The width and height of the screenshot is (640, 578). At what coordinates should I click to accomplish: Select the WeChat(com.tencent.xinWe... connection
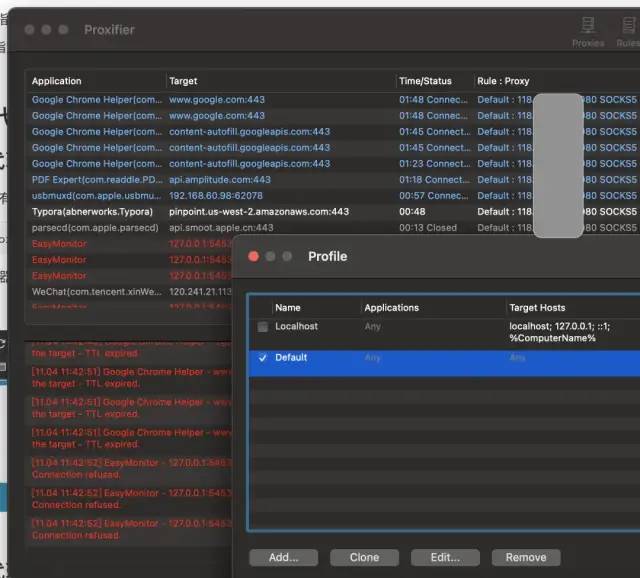point(97,291)
